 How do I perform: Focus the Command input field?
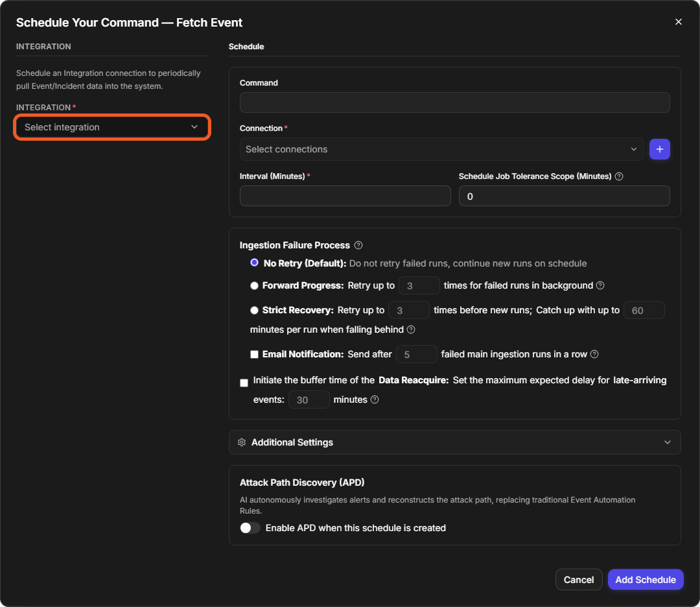pos(454,102)
